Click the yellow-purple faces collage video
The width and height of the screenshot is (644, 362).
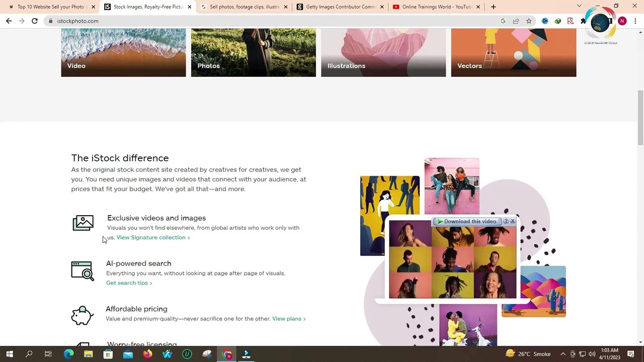pyautogui.click(x=452, y=259)
